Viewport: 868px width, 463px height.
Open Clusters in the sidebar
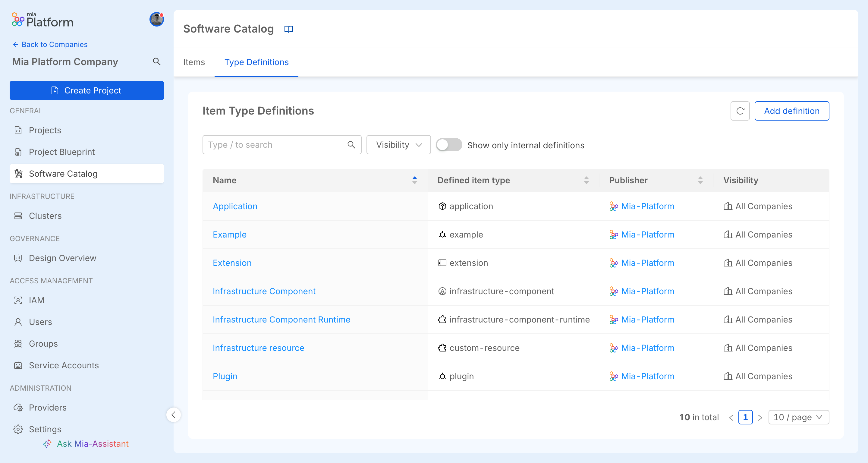point(86,216)
